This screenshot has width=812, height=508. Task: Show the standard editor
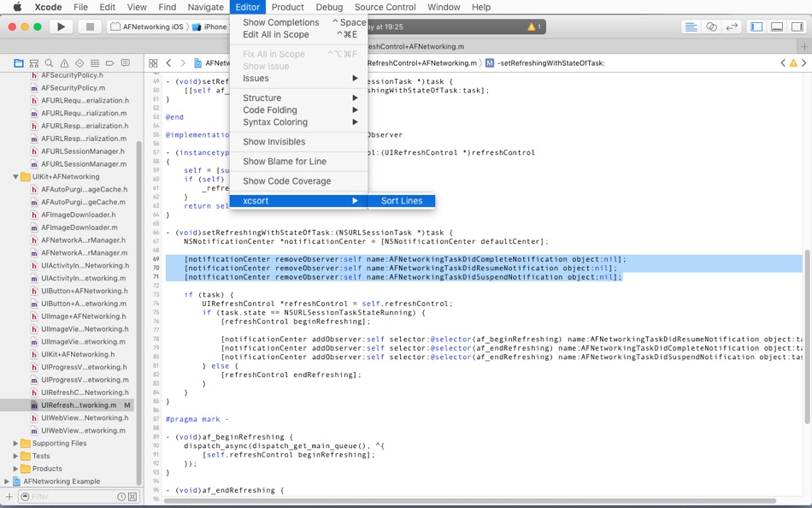(691, 27)
